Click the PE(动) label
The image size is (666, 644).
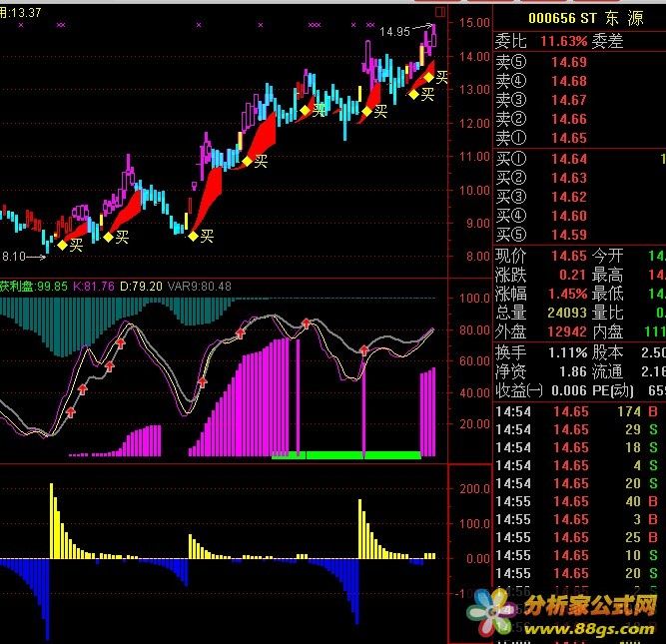coord(613,390)
